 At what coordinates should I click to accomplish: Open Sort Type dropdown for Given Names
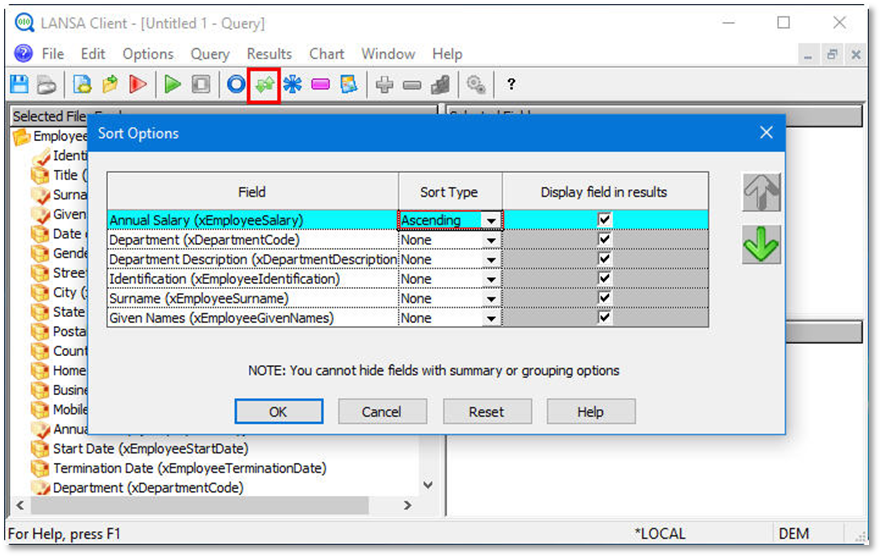click(x=491, y=318)
